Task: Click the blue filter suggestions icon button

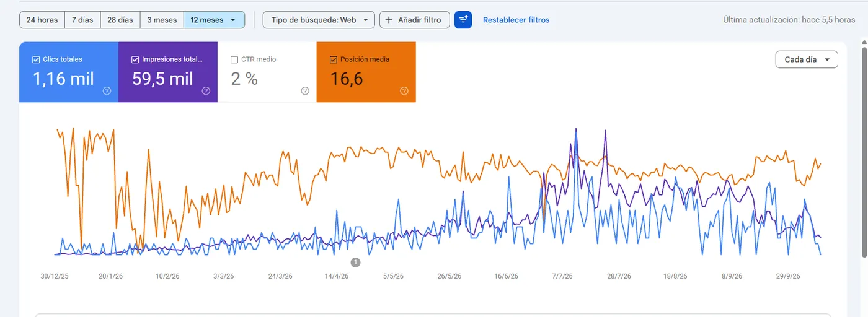Action: click(463, 20)
